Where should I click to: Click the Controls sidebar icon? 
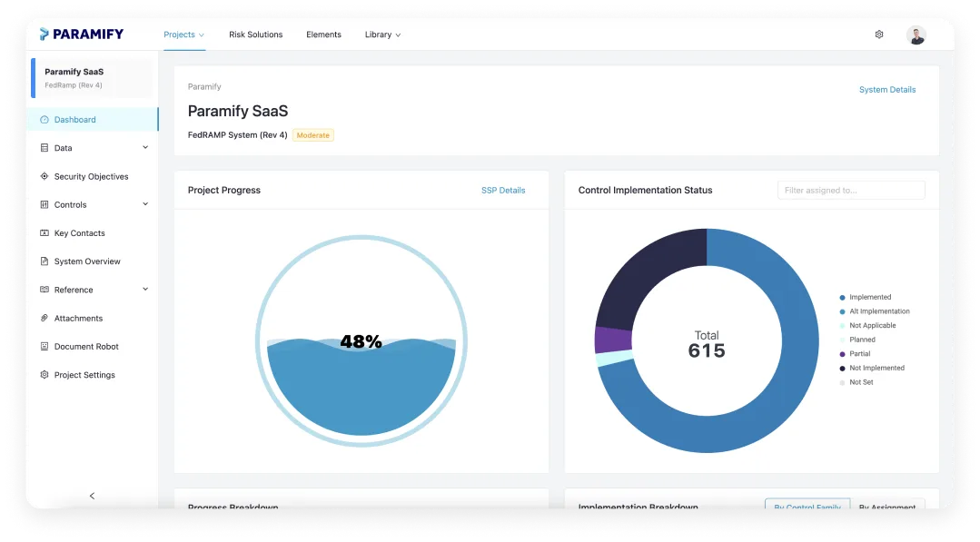pyautogui.click(x=44, y=204)
